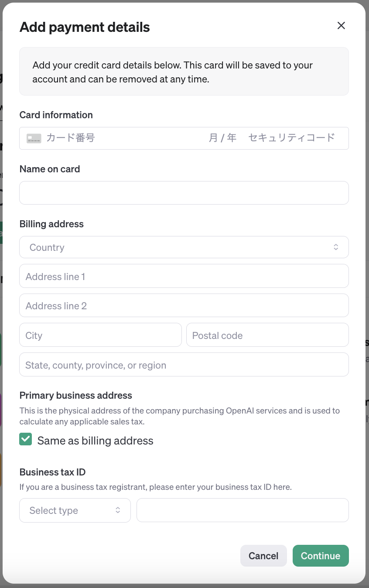Click the Select type chevron icon
Screen dimensions: 369x588
pos(118,510)
